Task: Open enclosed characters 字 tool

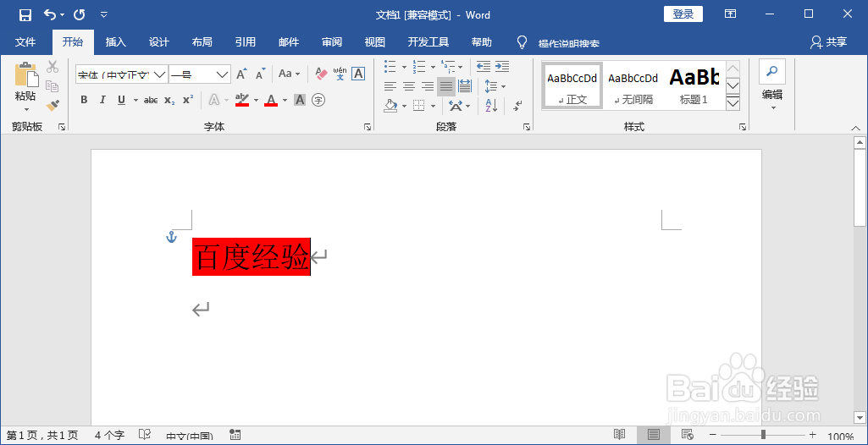Action: [x=318, y=100]
